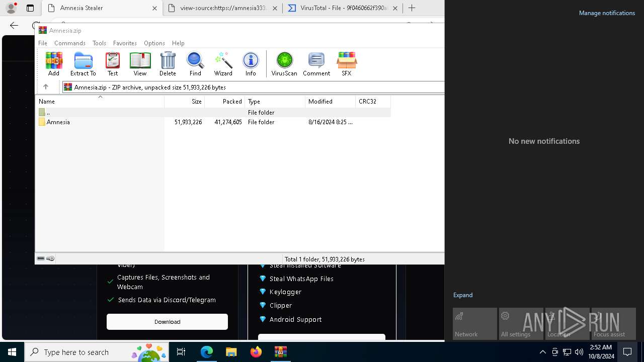
Task: Click the taskbar search box
Action: pos(98,352)
